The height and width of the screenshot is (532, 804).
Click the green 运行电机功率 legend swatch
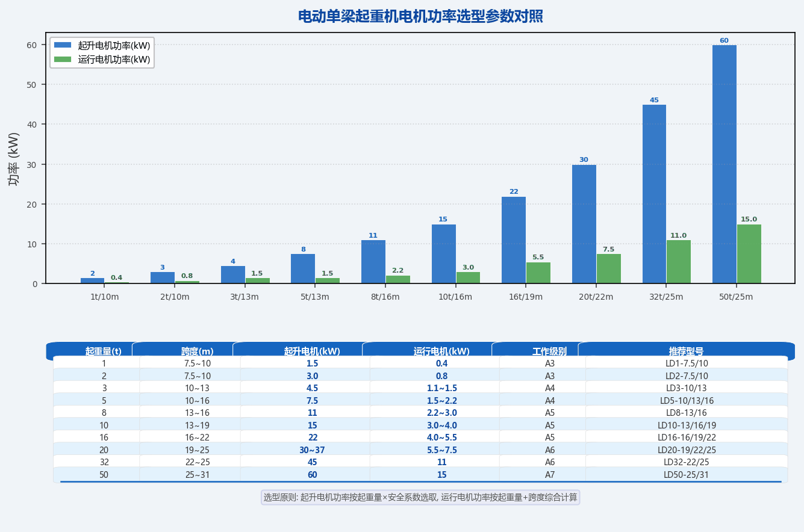(63, 60)
